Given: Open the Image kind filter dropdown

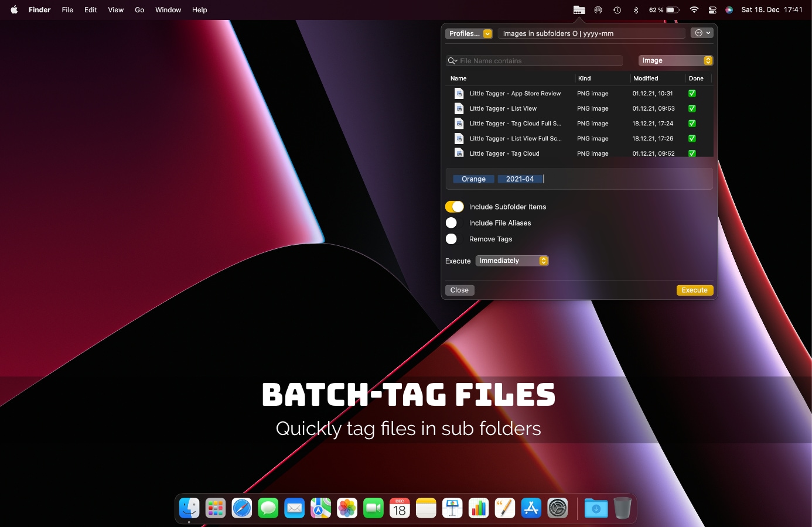Looking at the screenshot, I should [x=675, y=60].
